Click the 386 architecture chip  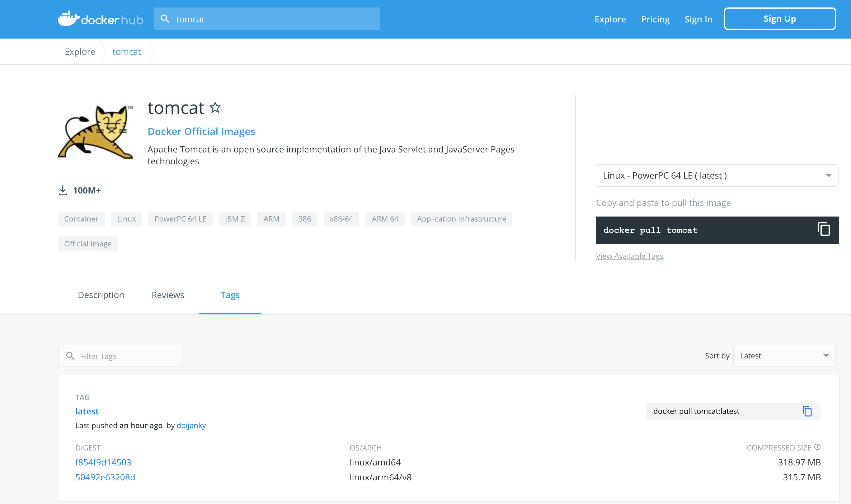point(304,219)
